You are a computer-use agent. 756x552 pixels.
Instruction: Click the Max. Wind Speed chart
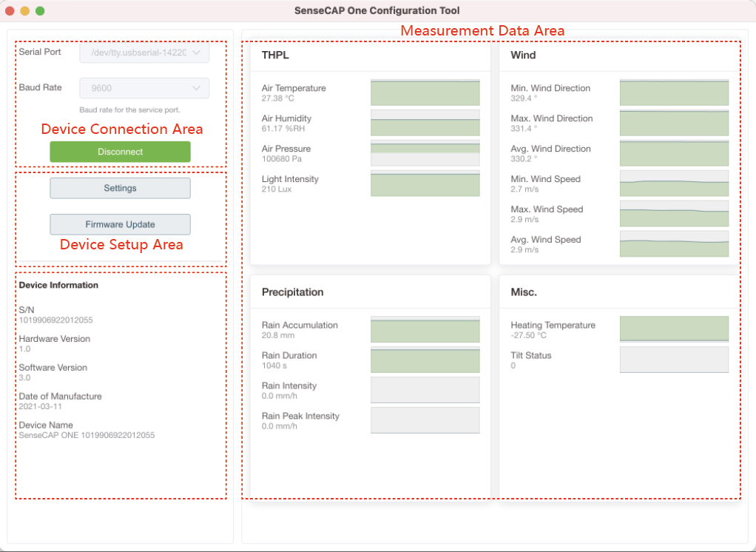(x=674, y=214)
